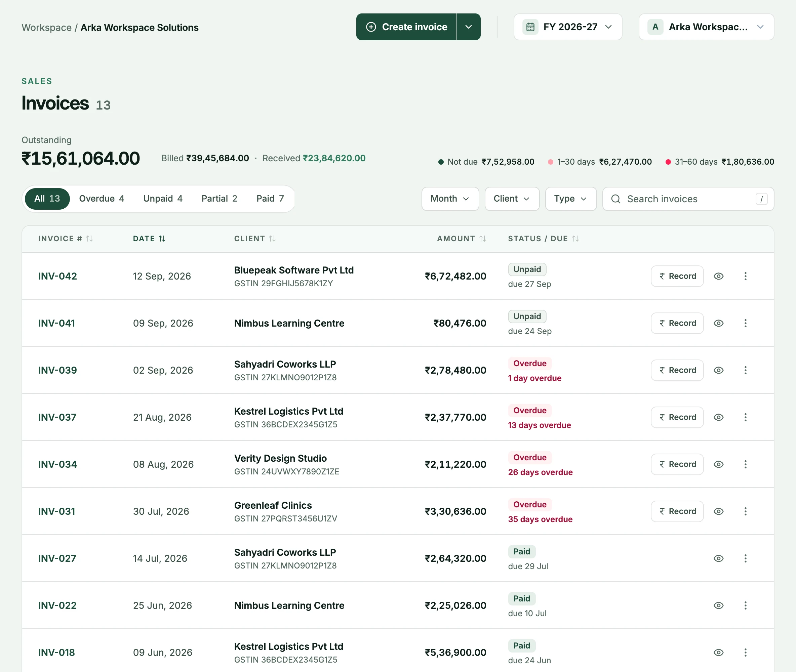The image size is (796, 672).
Task: Open the Type filter dropdown
Action: click(x=570, y=199)
